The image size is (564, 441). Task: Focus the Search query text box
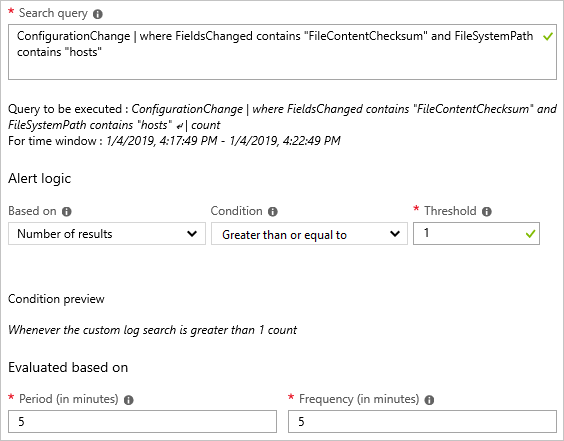click(282, 52)
